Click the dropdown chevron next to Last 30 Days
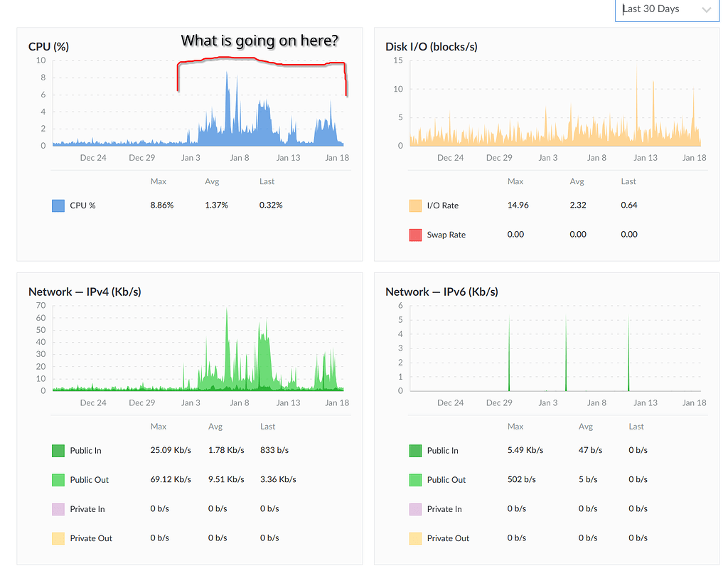This screenshot has height=566, width=728. click(707, 10)
